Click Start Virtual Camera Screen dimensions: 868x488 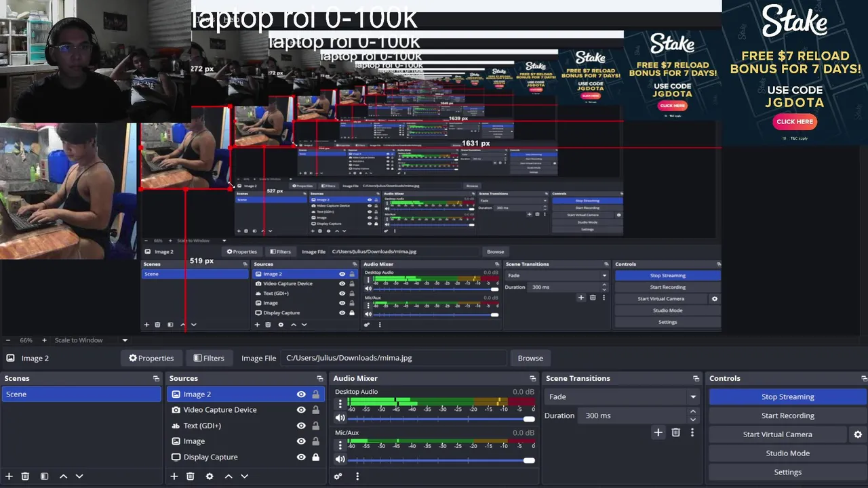click(x=778, y=434)
